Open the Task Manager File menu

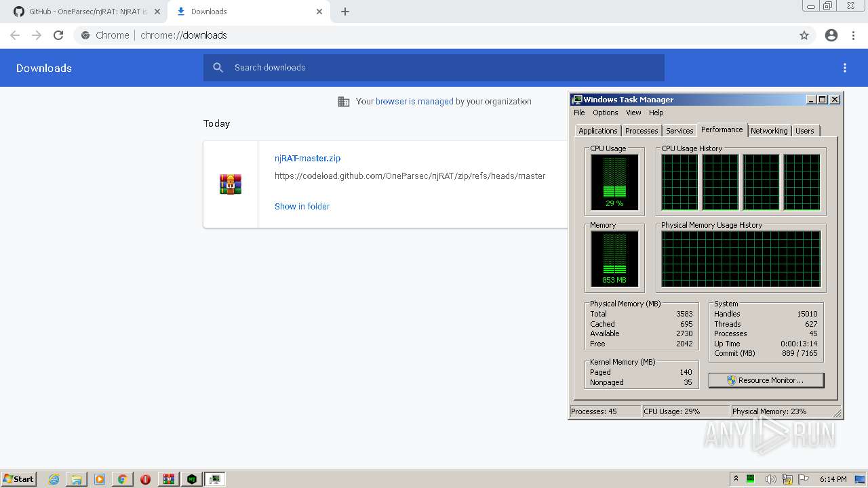579,113
